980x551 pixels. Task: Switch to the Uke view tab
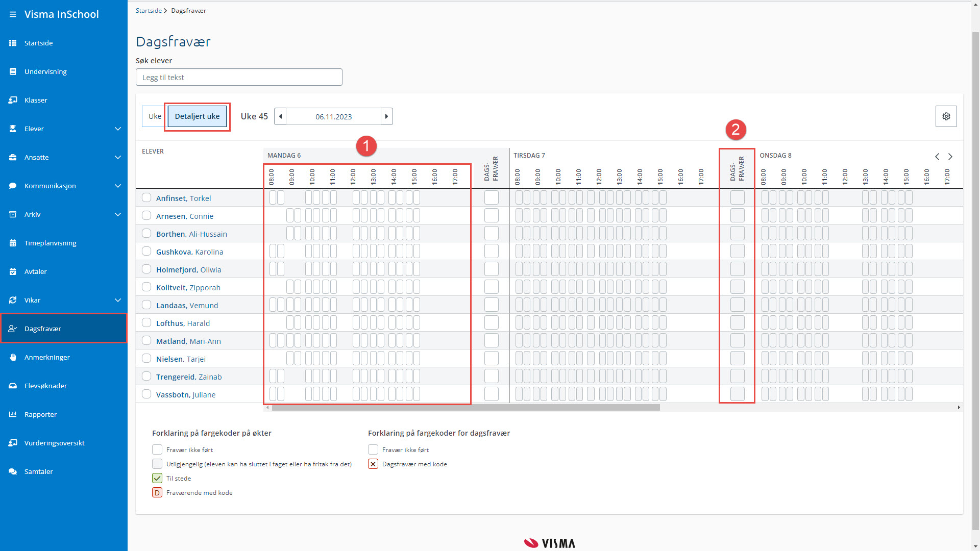click(154, 116)
